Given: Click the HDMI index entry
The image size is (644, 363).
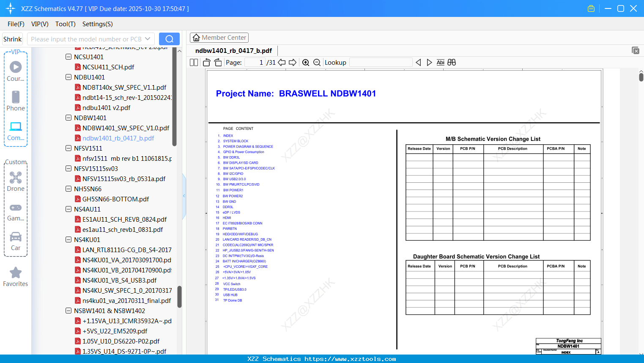Looking at the screenshot, I should (227, 218).
